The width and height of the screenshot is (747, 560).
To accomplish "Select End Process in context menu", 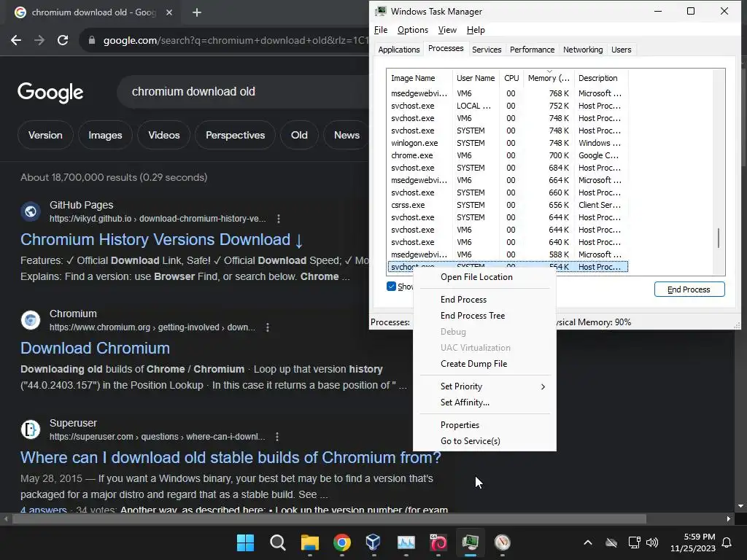I will coord(484,300).
